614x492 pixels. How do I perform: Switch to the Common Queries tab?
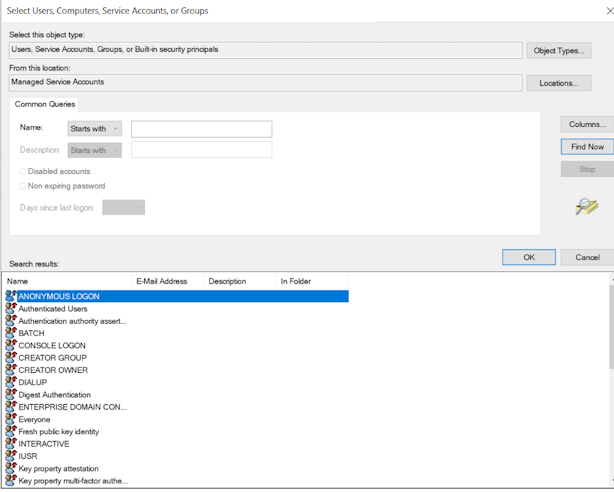point(45,104)
